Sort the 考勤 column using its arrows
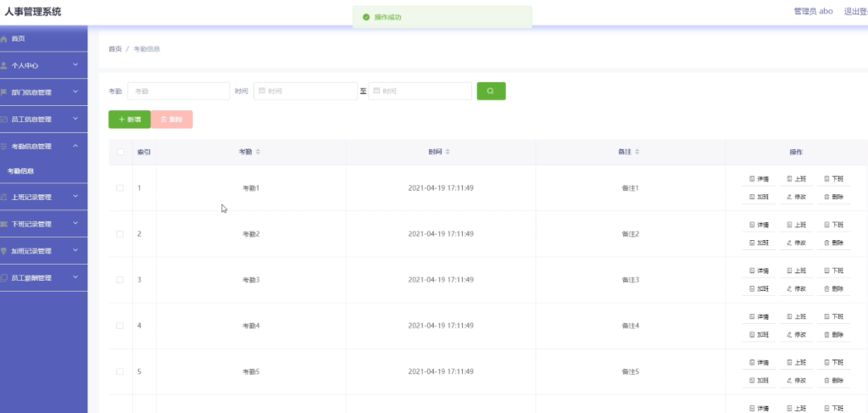The width and height of the screenshot is (868, 413). 258,152
